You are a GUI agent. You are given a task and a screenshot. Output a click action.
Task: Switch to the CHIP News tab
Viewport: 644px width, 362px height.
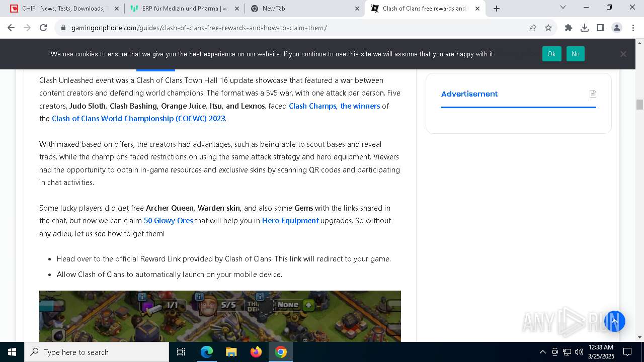point(64,8)
